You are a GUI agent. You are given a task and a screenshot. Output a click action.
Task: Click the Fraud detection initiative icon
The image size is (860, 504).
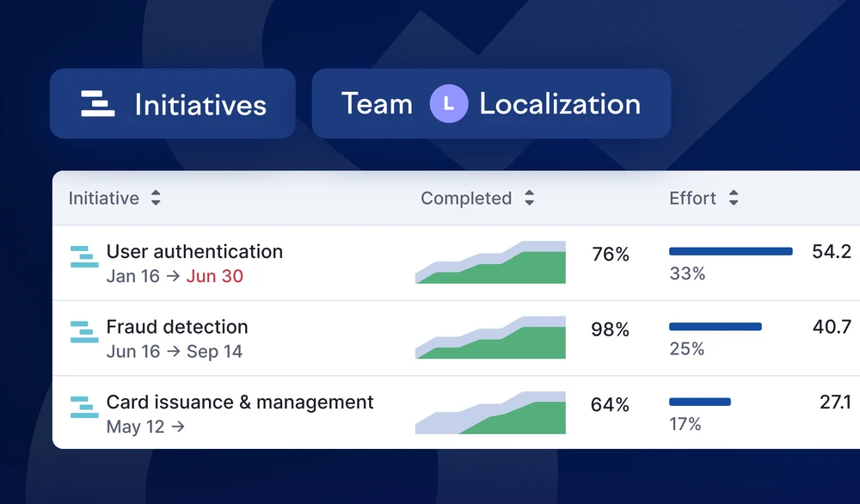click(84, 332)
